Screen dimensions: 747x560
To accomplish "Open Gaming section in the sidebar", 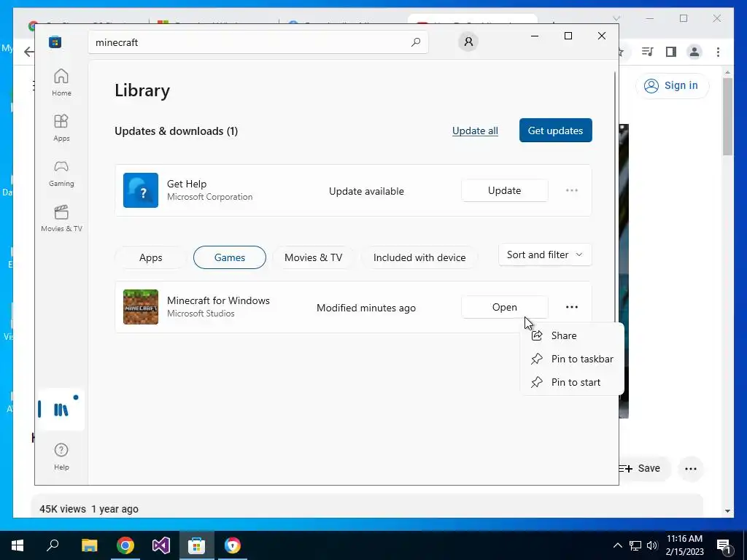I will click(x=61, y=173).
